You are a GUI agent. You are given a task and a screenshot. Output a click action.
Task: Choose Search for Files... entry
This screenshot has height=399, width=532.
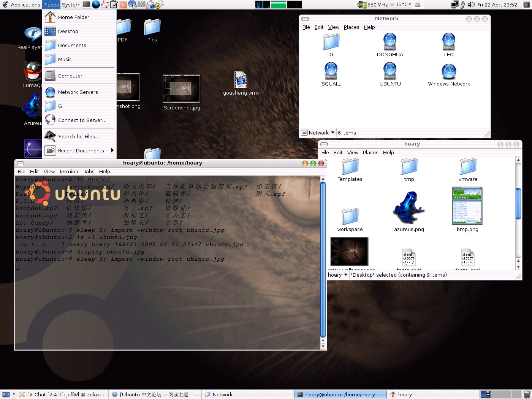click(x=79, y=136)
